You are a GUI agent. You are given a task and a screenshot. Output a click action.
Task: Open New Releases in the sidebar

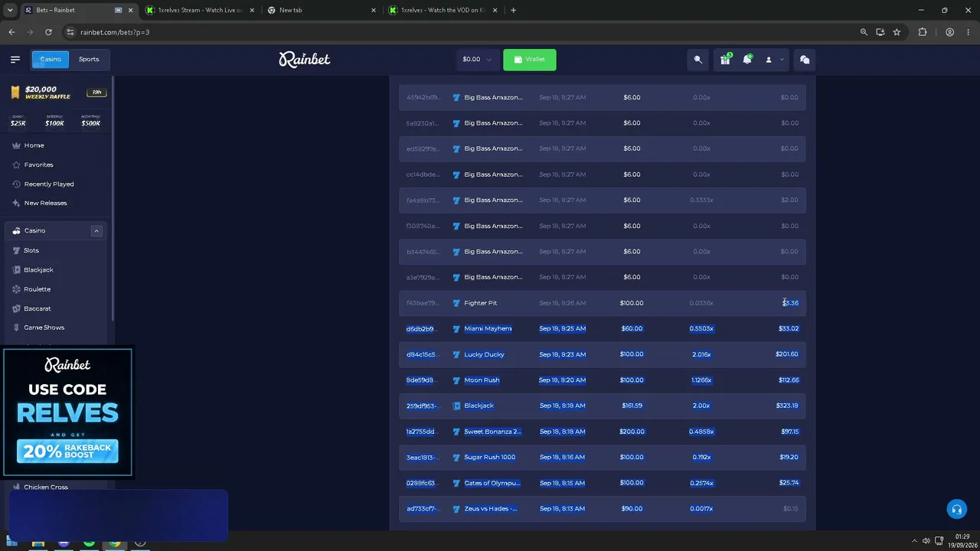tap(45, 203)
